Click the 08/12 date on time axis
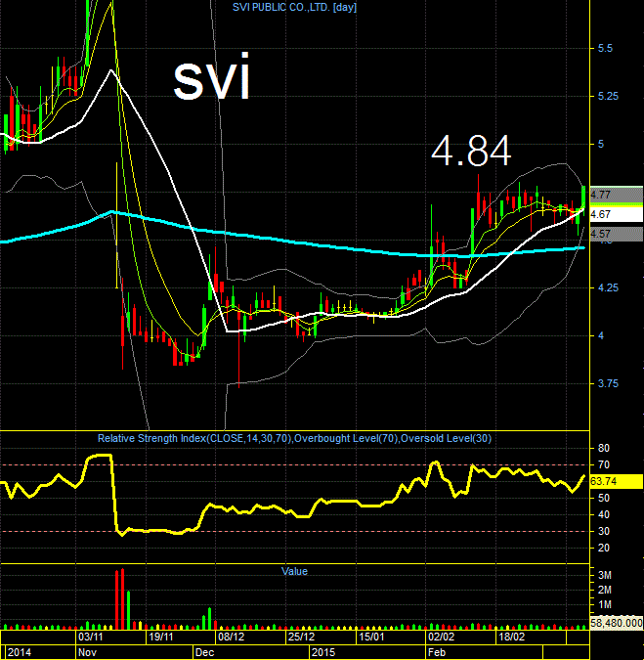The width and height of the screenshot is (644, 660). click(231, 637)
